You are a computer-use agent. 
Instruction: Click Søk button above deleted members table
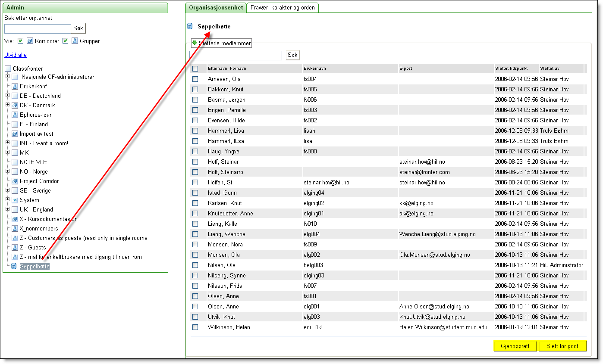point(292,55)
